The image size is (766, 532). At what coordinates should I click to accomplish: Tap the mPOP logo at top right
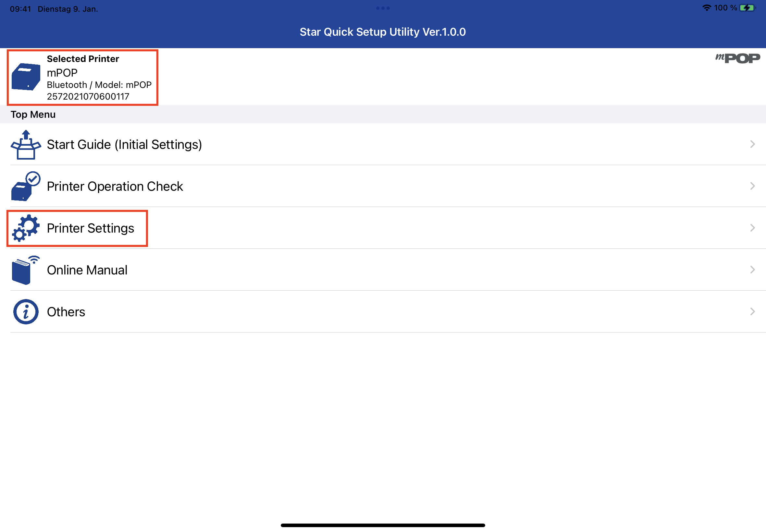pyautogui.click(x=737, y=58)
